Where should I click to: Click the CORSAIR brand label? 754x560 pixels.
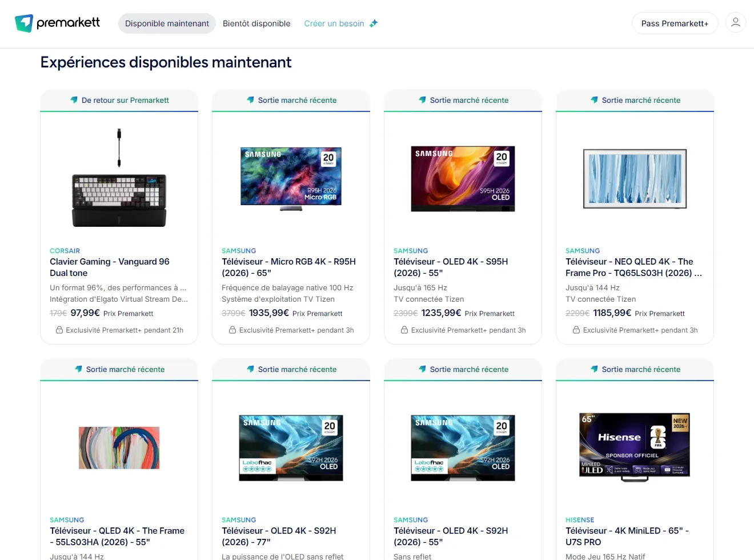(x=65, y=251)
